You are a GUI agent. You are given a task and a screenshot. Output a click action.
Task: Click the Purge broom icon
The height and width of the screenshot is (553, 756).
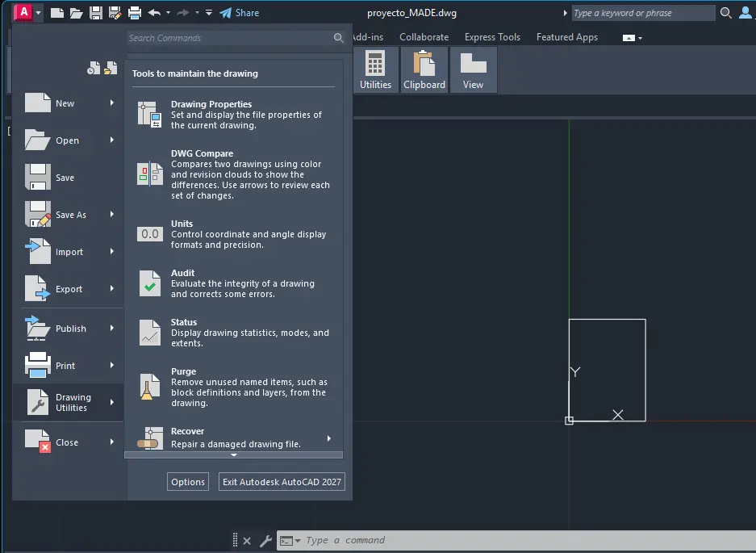click(x=149, y=387)
